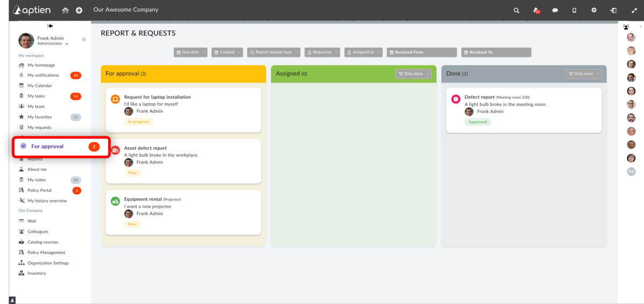This screenshot has width=644, height=304.
Task: Open My tasks in the sidebar
Action: [36, 96]
